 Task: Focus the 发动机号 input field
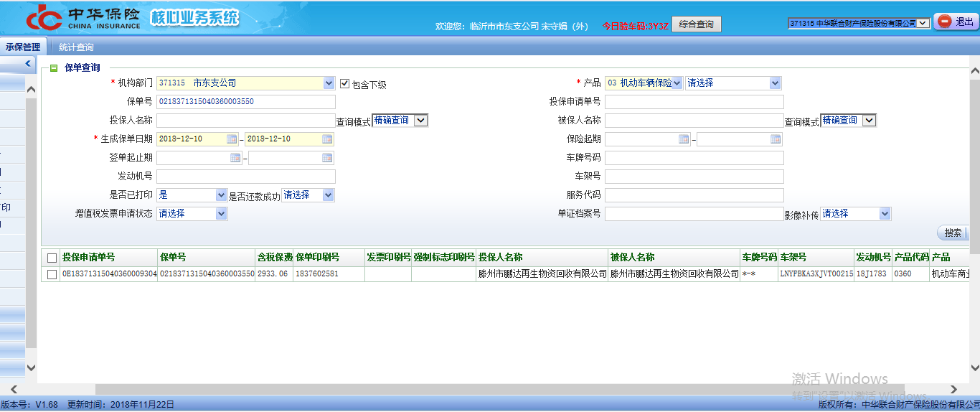(x=246, y=177)
